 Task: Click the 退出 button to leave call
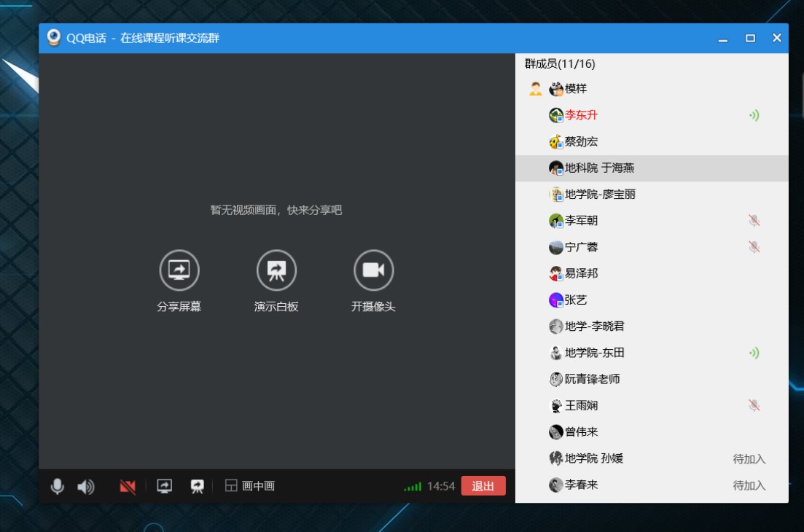[483, 486]
